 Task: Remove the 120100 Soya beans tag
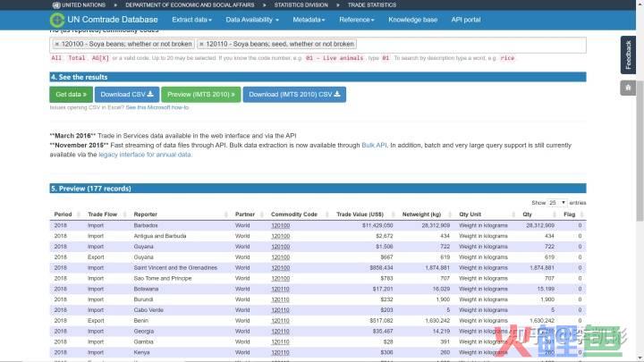tap(57, 44)
